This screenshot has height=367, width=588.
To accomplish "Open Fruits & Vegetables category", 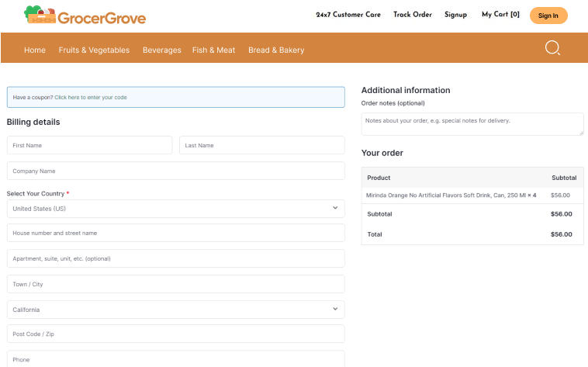I will click(x=94, y=50).
